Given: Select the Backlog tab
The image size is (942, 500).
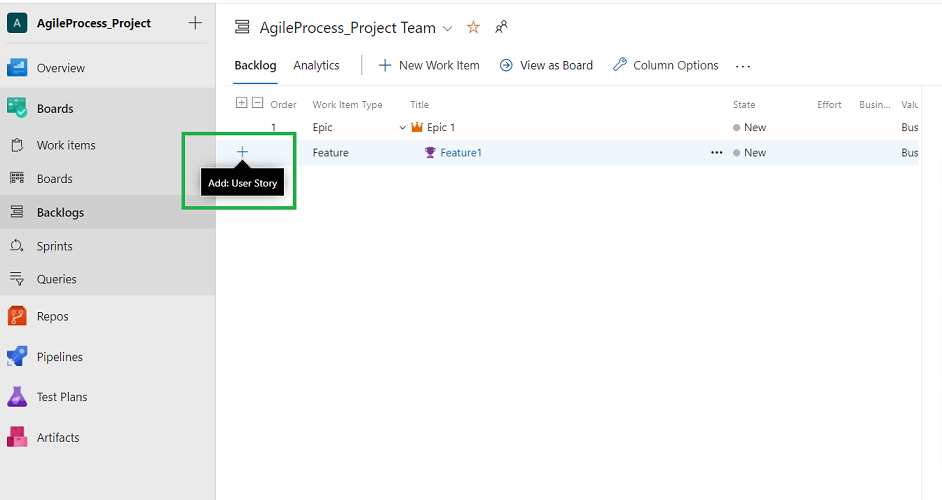Looking at the screenshot, I should (255, 65).
